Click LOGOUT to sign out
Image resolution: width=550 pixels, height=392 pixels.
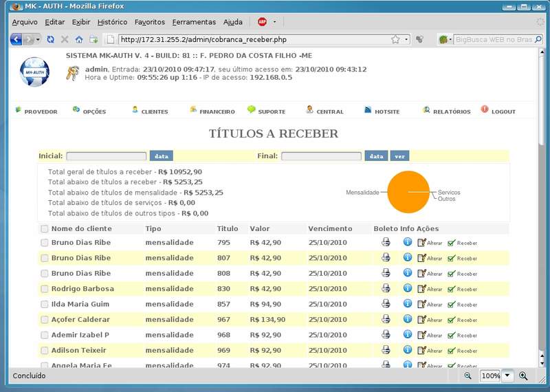(x=498, y=111)
